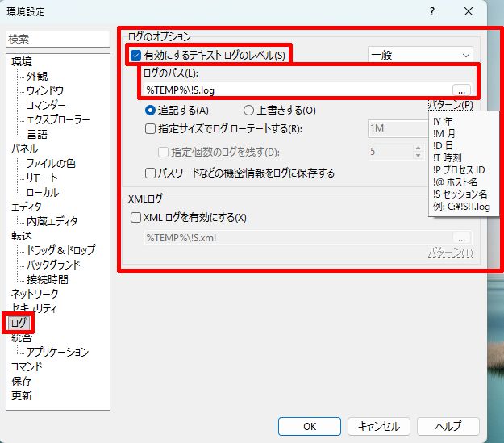Viewport: 504px width, 443px height.
Task: Click the browse button beside log path
Action: click(460, 90)
